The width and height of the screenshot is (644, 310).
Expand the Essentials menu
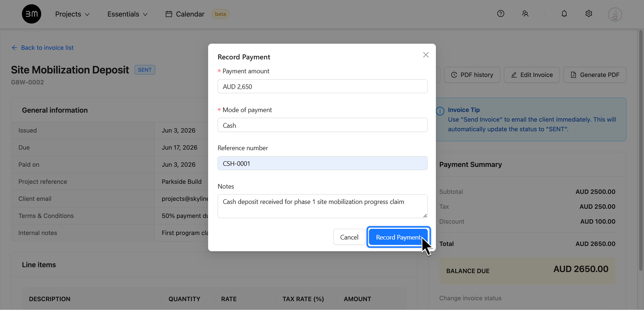pos(127,14)
